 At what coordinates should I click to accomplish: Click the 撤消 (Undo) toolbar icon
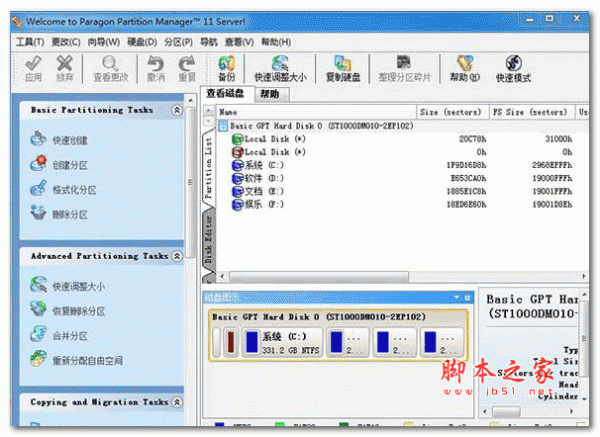click(156, 68)
